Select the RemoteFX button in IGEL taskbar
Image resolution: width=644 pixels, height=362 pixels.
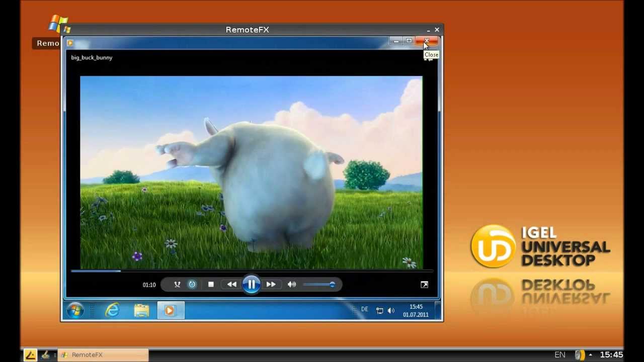[x=103, y=355]
